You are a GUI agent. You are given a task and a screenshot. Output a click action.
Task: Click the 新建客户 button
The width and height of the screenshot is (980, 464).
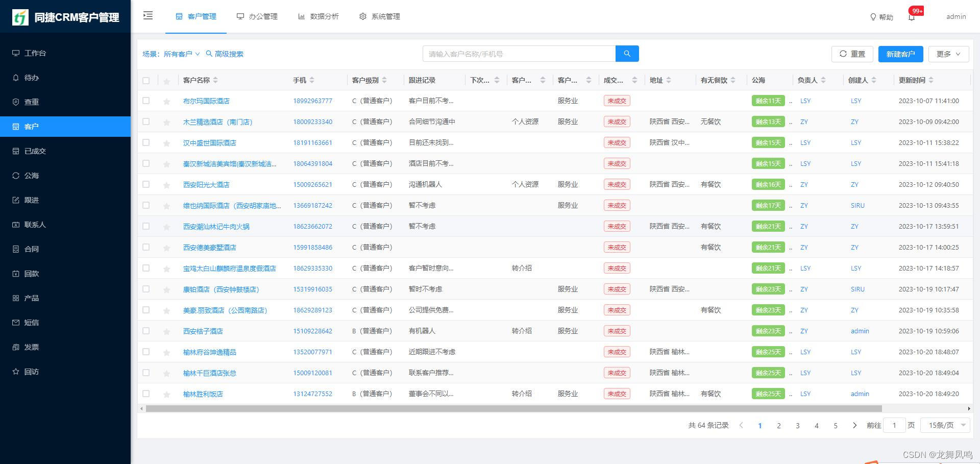(900, 54)
